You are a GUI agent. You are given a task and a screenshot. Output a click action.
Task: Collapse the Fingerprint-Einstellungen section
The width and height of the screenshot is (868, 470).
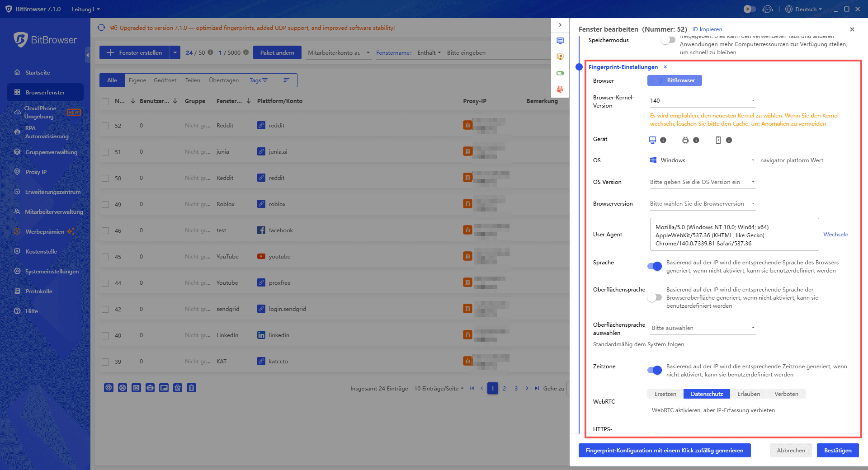(x=665, y=66)
